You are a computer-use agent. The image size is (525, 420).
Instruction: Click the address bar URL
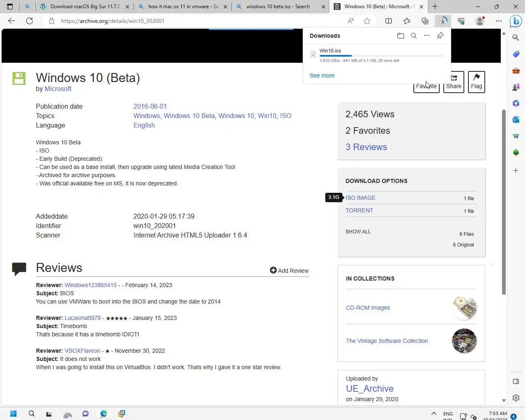point(113,21)
